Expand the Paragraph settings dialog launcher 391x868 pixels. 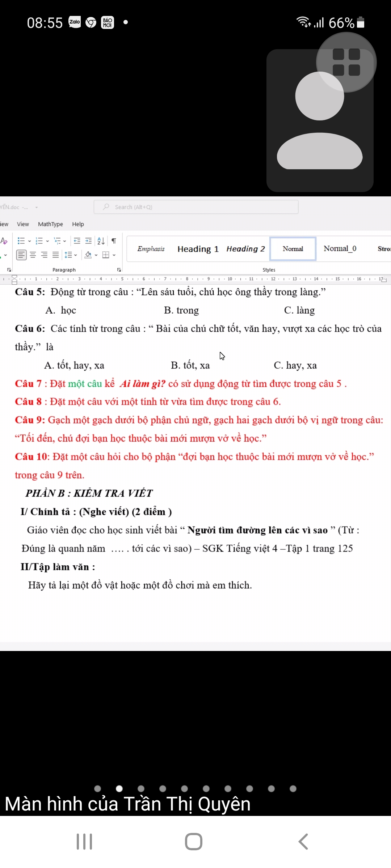pyautogui.click(x=119, y=270)
